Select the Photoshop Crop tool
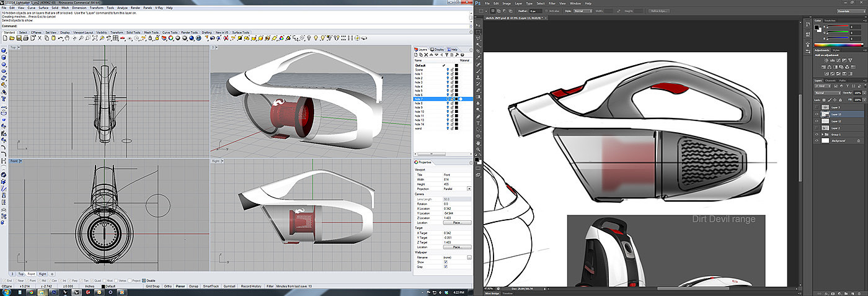The height and width of the screenshot is (296, 868). point(479,50)
